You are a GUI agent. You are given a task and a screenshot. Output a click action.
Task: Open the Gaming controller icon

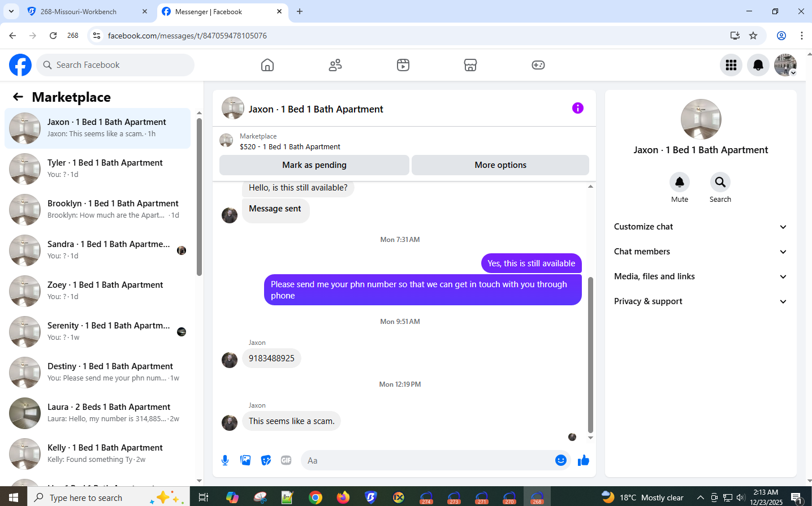coord(538,65)
